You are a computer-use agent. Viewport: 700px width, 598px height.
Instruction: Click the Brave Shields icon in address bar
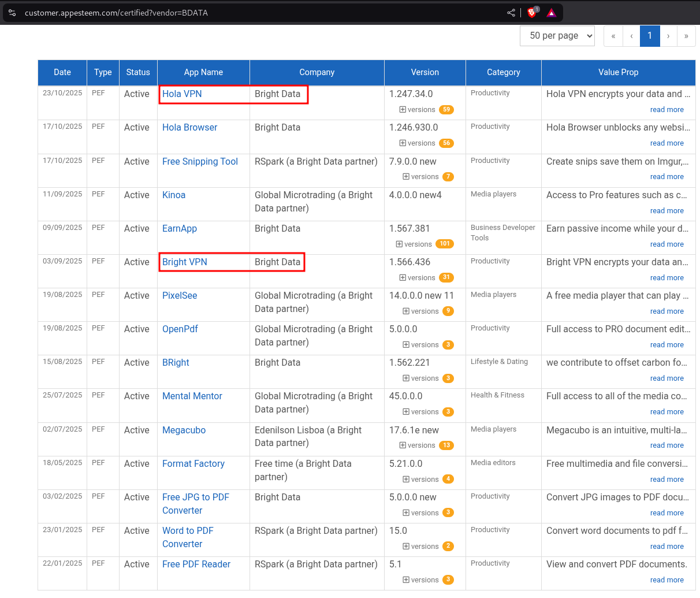click(532, 12)
